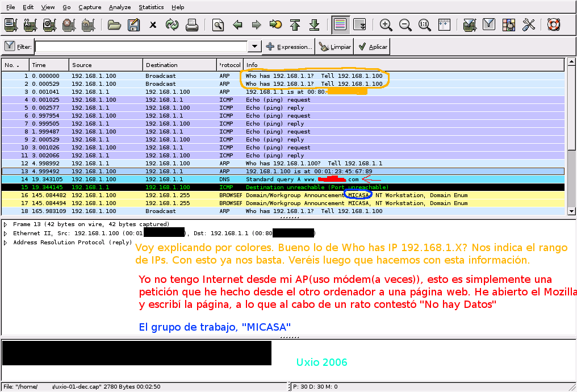
Task: Sort by the Destination column header
Action: click(x=180, y=65)
